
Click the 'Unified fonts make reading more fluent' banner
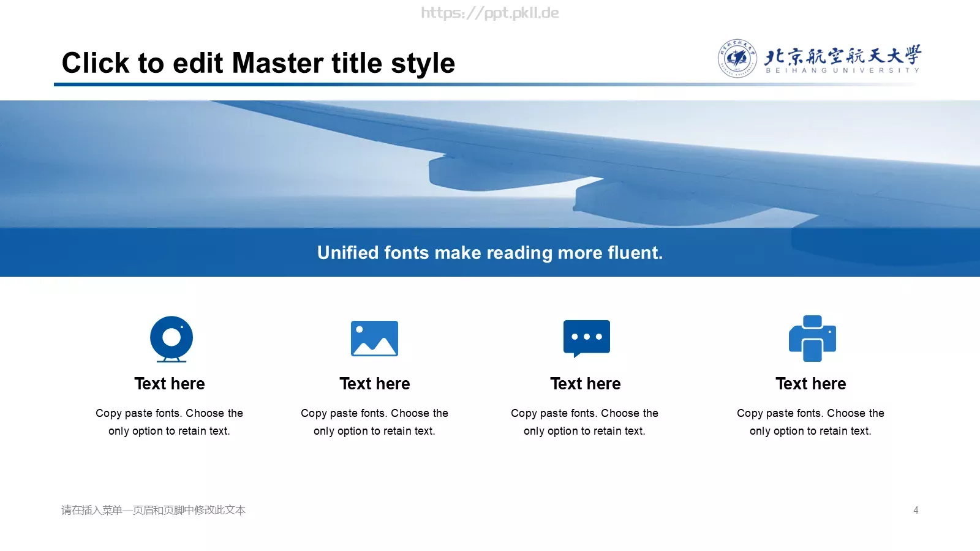[490, 252]
